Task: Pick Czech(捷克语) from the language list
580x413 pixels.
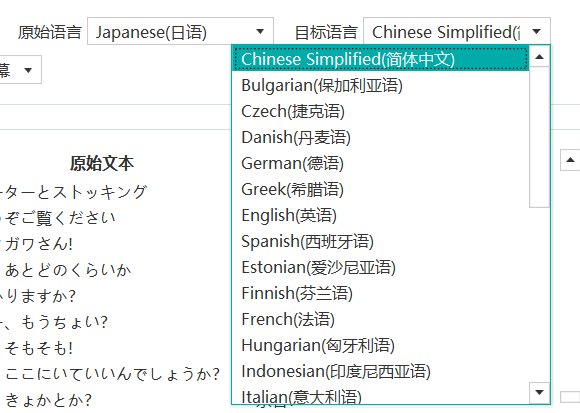Action: click(380, 111)
